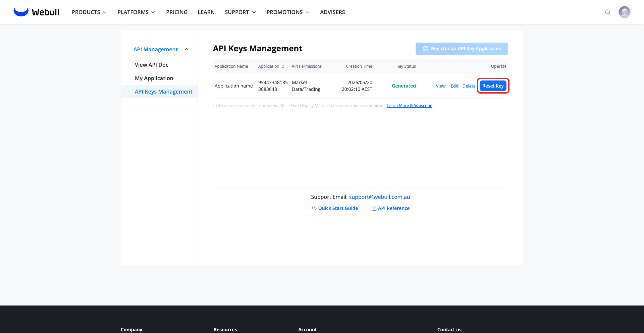
Task: Select My Application in sidebar
Action: [154, 78]
